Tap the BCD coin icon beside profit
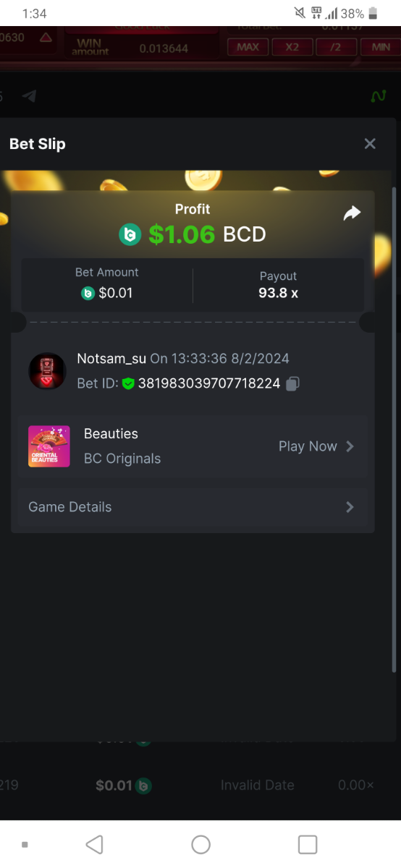 click(130, 234)
